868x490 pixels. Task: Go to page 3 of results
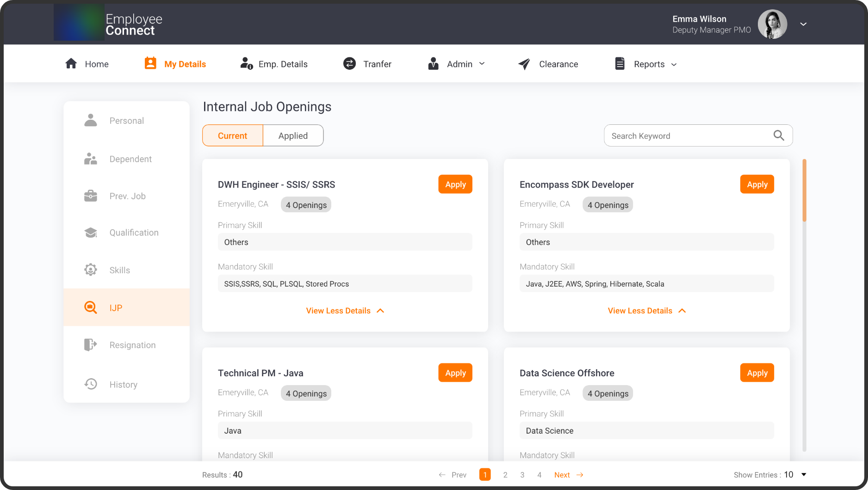[522, 475]
